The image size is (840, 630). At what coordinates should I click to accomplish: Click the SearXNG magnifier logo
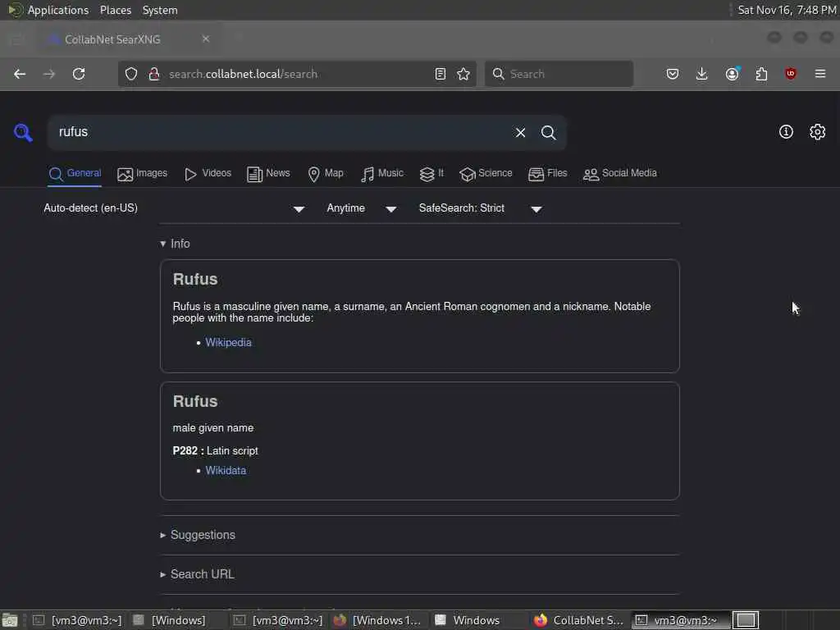tap(23, 132)
